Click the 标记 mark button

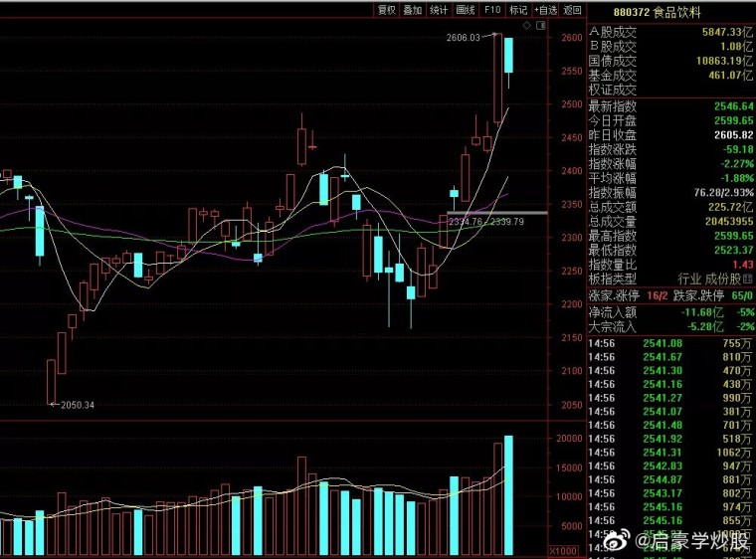pos(518,10)
